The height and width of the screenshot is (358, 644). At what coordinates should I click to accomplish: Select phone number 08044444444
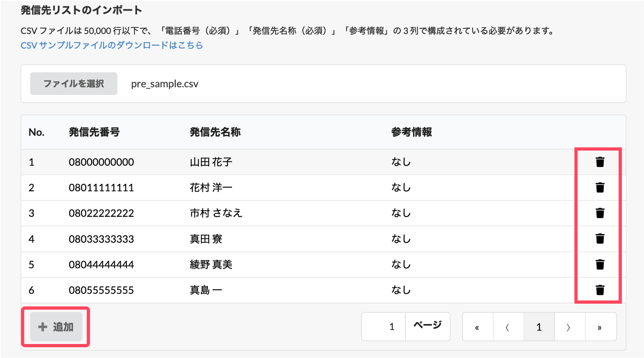(101, 264)
